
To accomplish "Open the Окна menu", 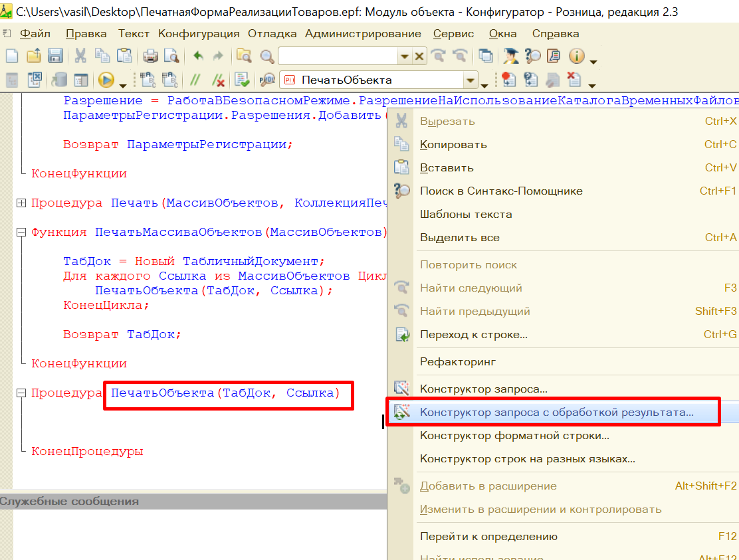I will coord(502,34).
